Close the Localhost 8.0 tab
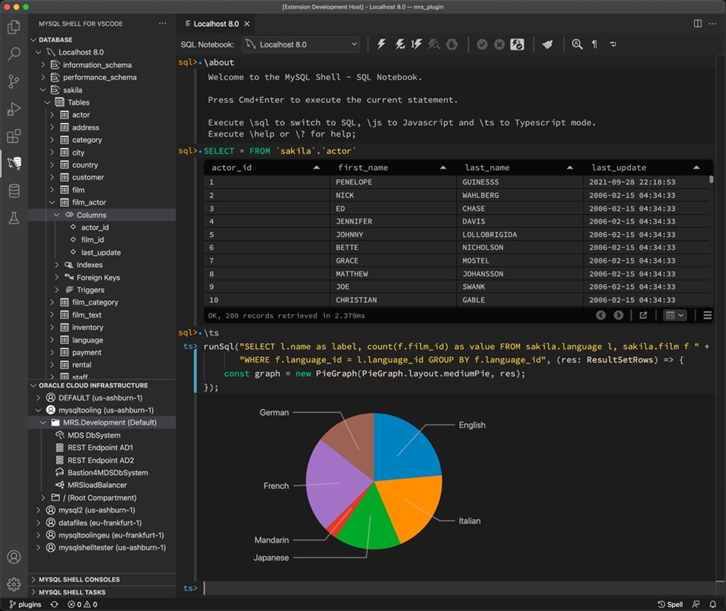The height and width of the screenshot is (611, 726). point(247,24)
